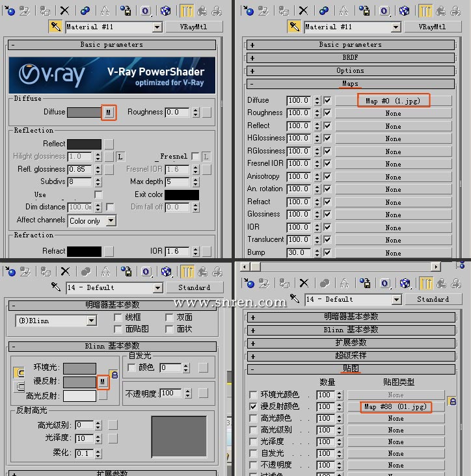471x476 pixels.
Task: Click the Diffuse gray color swatch
Action: pyautogui.click(x=84, y=112)
